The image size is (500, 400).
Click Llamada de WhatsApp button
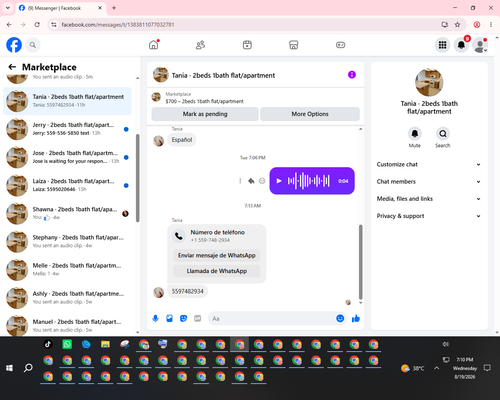(217, 271)
